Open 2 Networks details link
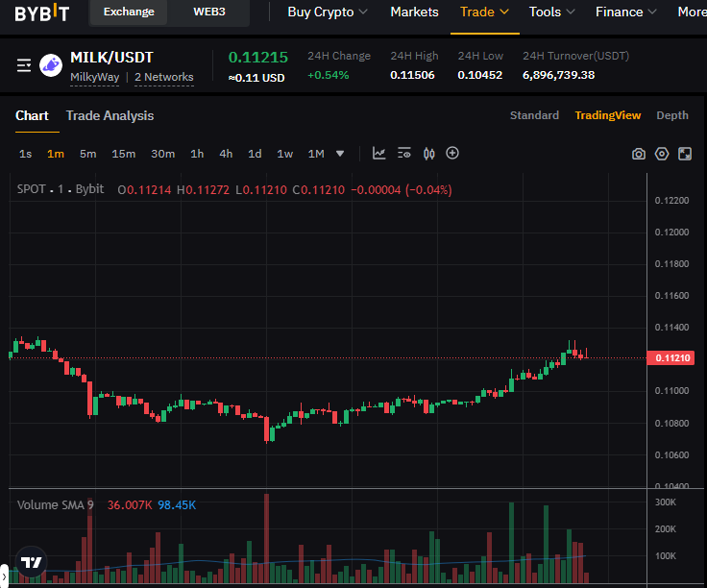Image resolution: width=707 pixels, height=588 pixels. point(164,77)
